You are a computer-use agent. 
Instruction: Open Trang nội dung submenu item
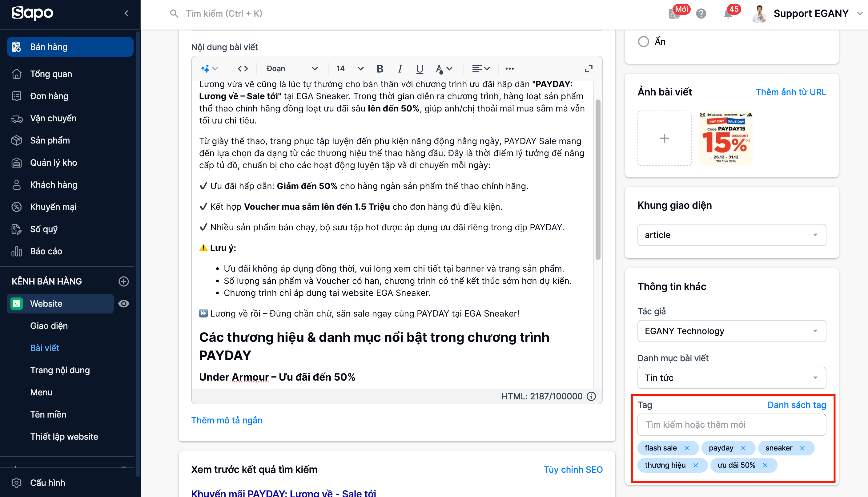60,370
